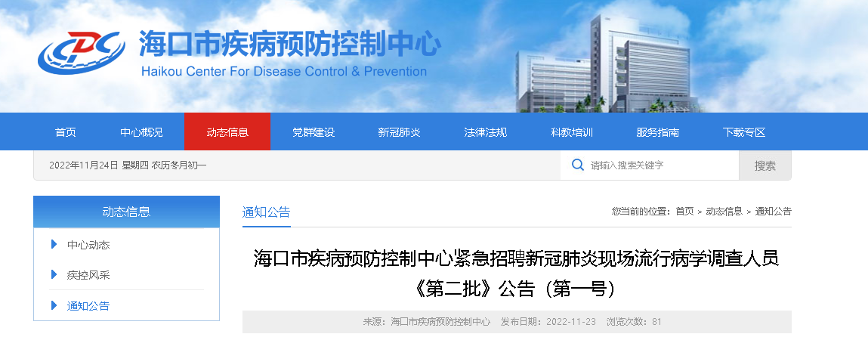
Task: Click the magnifying glass search icon
Action: tap(578, 165)
